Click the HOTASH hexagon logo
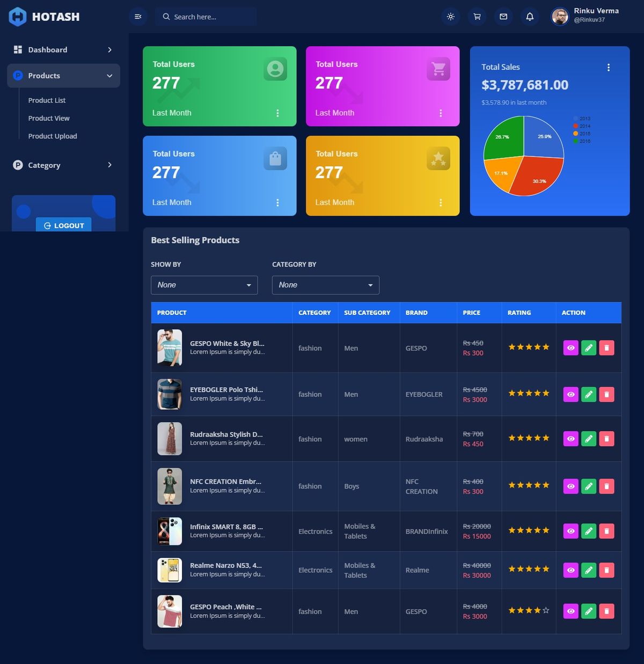Image resolution: width=644 pixels, height=664 pixels. [18, 17]
